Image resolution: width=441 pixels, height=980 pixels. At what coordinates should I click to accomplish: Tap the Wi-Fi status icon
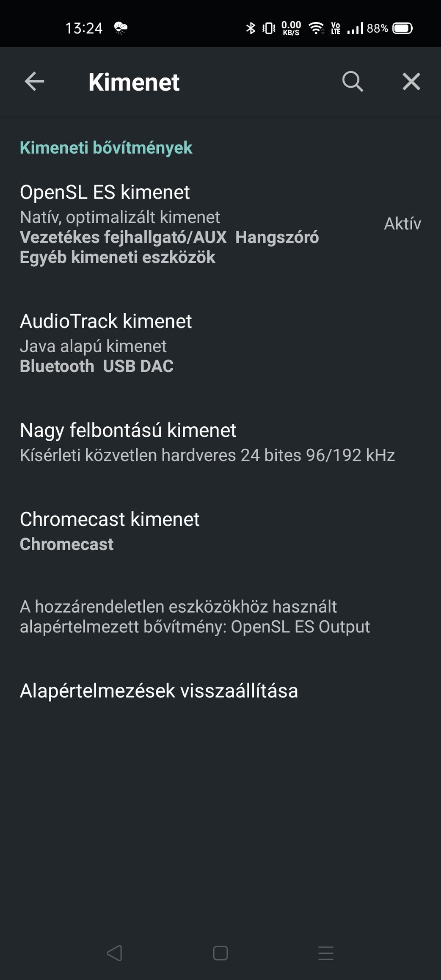point(316,28)
